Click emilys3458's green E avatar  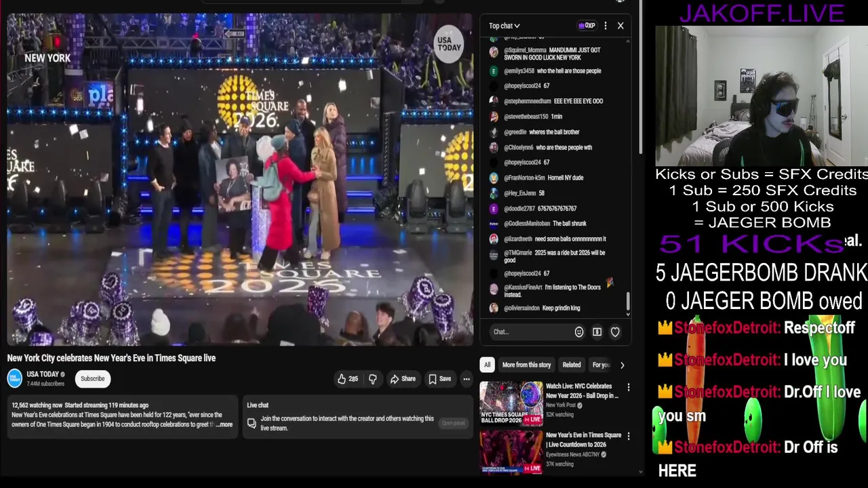(x=494, y=71)
